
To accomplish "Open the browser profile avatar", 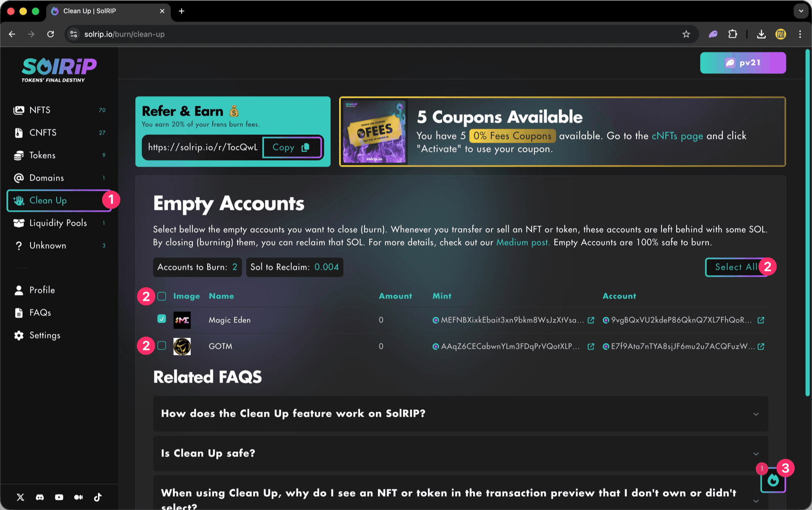I will click(x=781, y=34).
